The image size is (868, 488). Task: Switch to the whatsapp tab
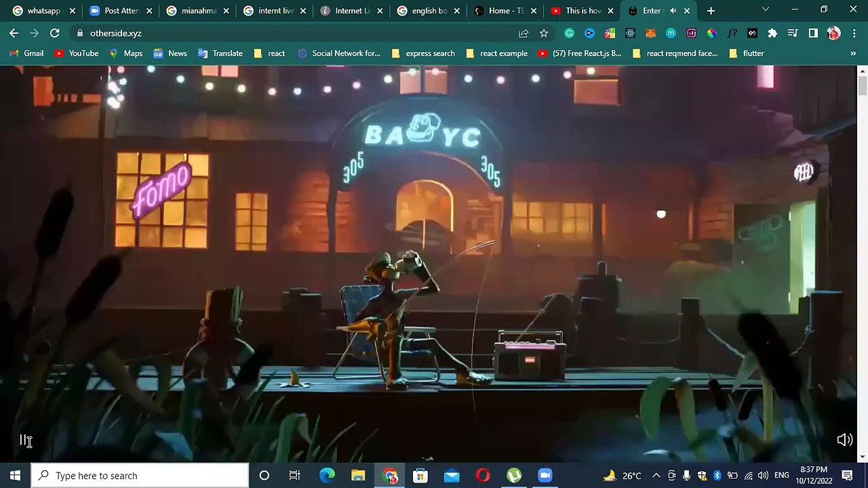point(44,11)
